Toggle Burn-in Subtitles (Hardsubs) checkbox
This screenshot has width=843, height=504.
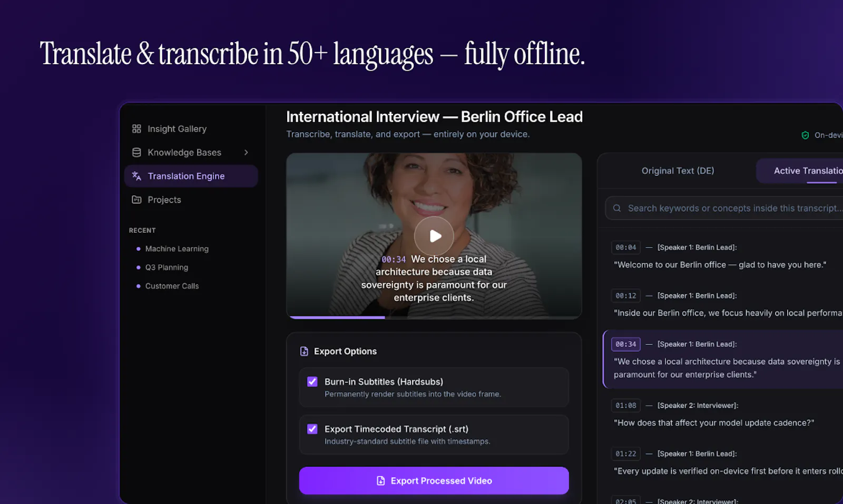[x=312, y=381]
